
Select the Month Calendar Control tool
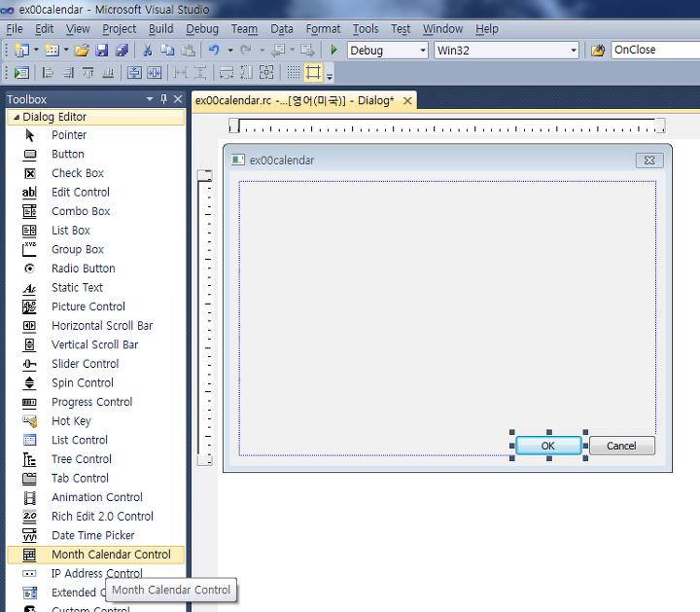[x=95, y=555]
